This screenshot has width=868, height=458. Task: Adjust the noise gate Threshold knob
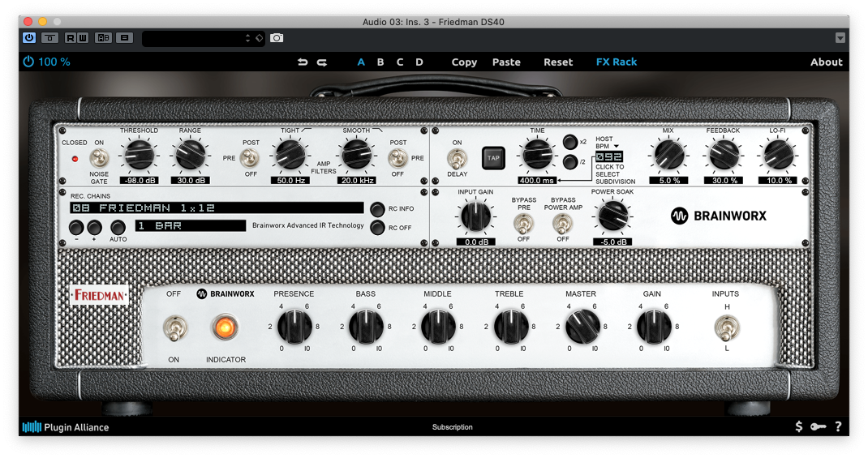[x=139, y=154]
